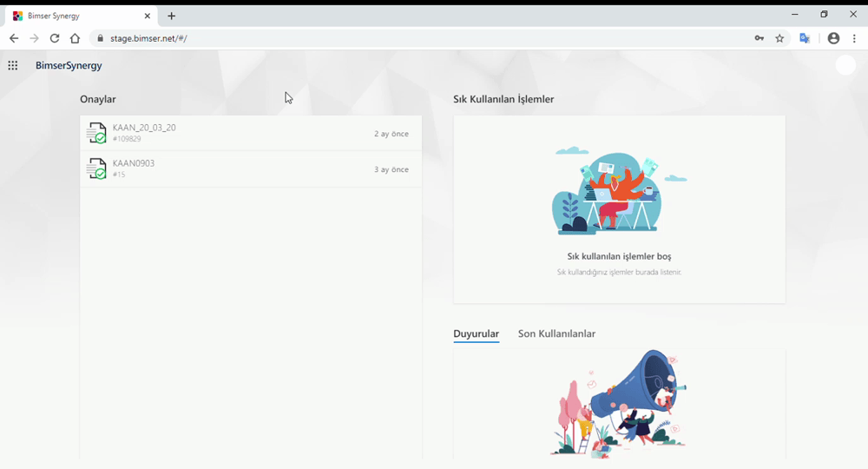Click the Google Translate icon
This screenshot has width=868, height=469.
pyautogui.click(x=805, y=38)
